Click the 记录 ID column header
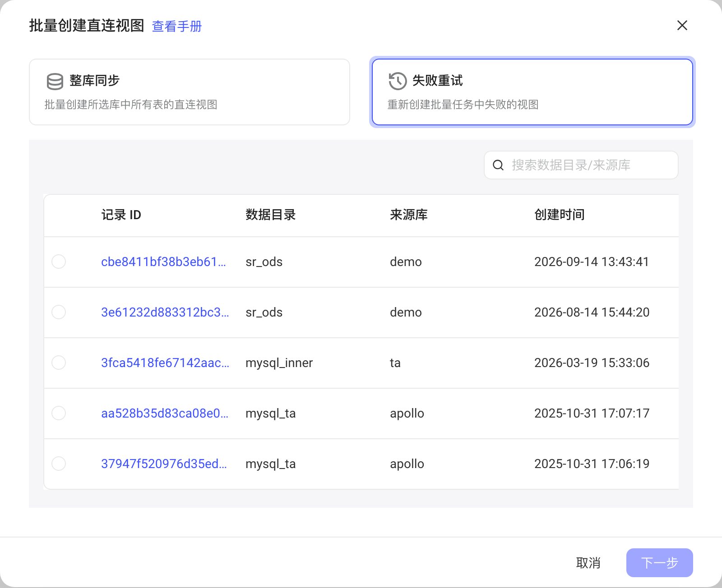Screen dimensions: 722x588 point(121,215)
